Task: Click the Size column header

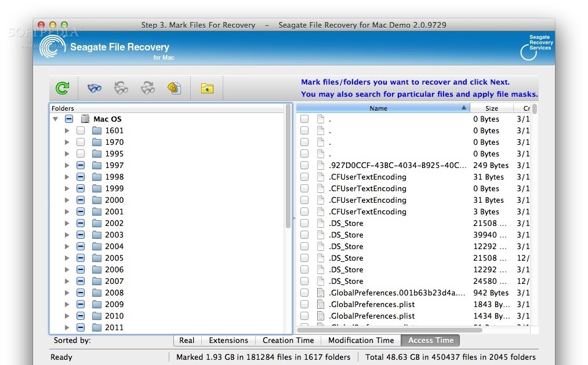Action: click(x=491, y=108)
